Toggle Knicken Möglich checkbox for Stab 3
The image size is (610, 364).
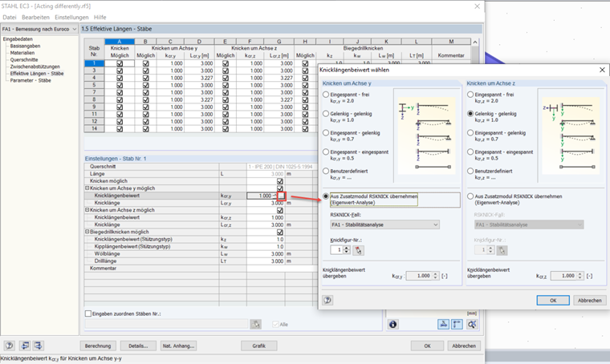(x=120, y=71)
